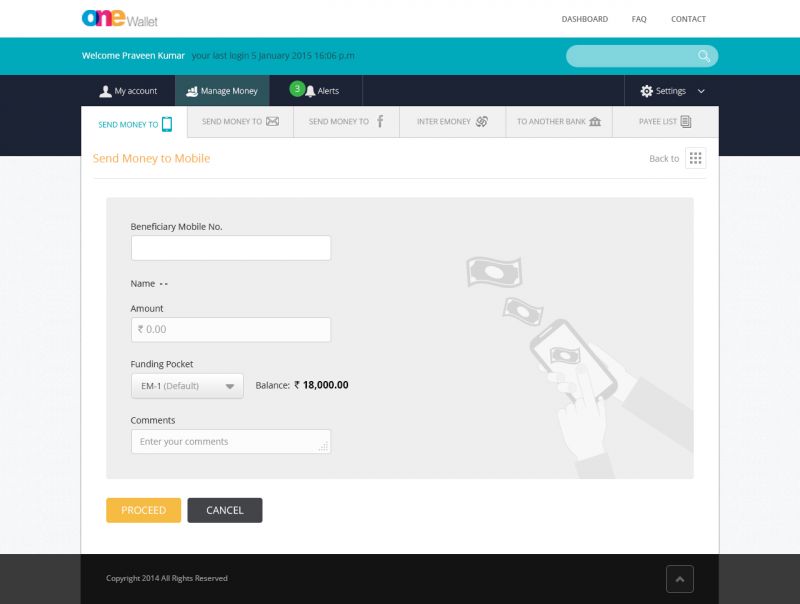This screenshot has height=604, width=800.
Task: Click the link icon on Inter Emoney tab
Action: 482,121
